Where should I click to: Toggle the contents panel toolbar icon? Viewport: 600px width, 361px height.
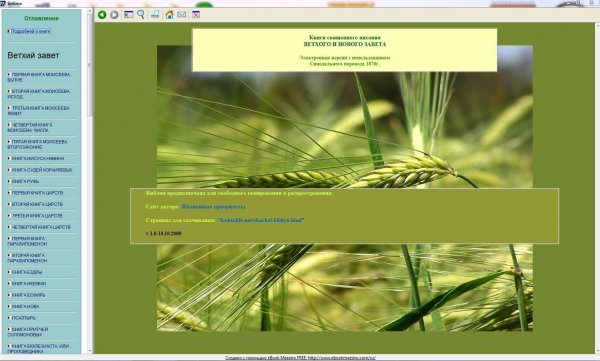click(129, 15)
